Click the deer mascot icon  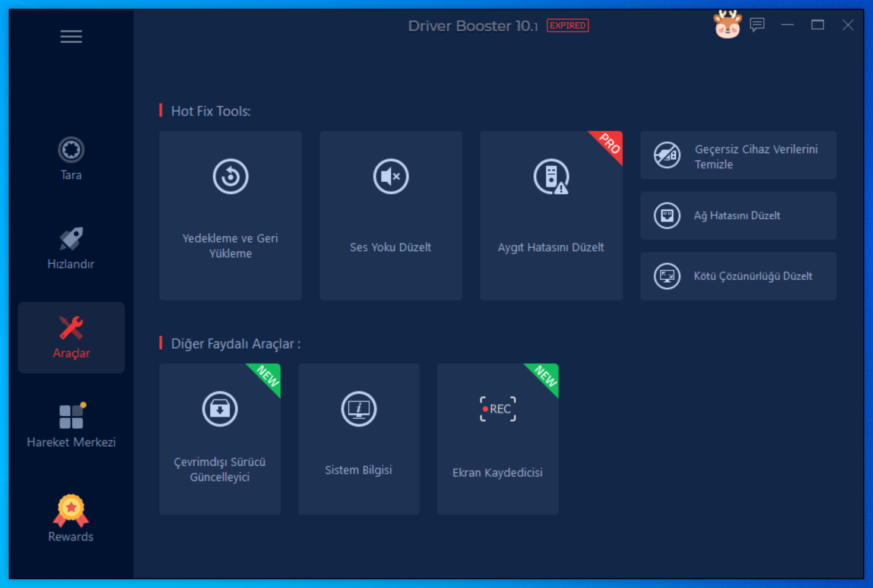727,24
